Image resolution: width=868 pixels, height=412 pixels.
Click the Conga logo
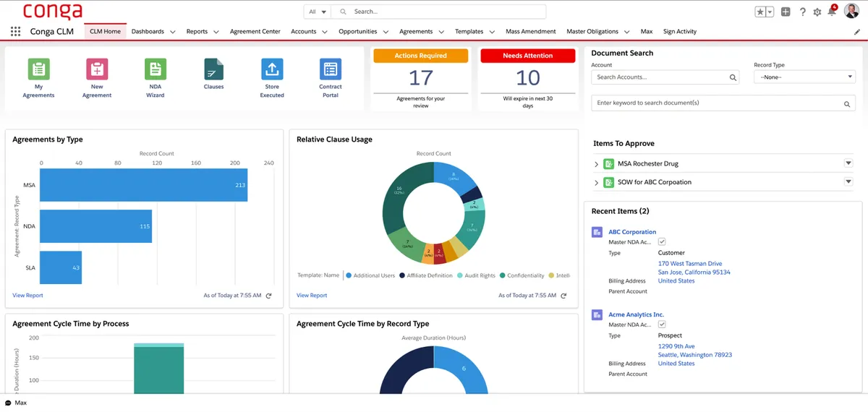tap(53, 12)
